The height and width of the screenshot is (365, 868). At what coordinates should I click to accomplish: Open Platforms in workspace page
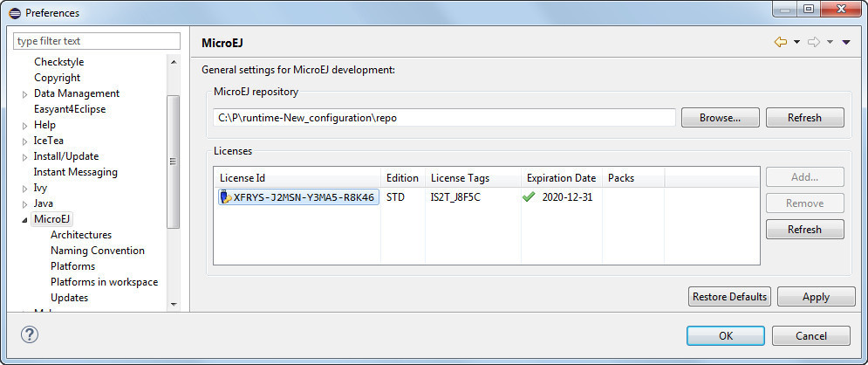click(x=104, y=282)
